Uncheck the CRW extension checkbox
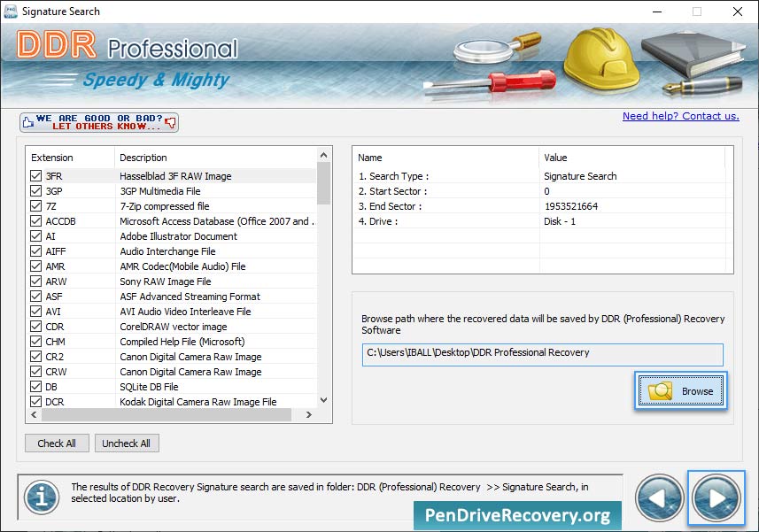 pyautogui.click(x=35, y=372)
